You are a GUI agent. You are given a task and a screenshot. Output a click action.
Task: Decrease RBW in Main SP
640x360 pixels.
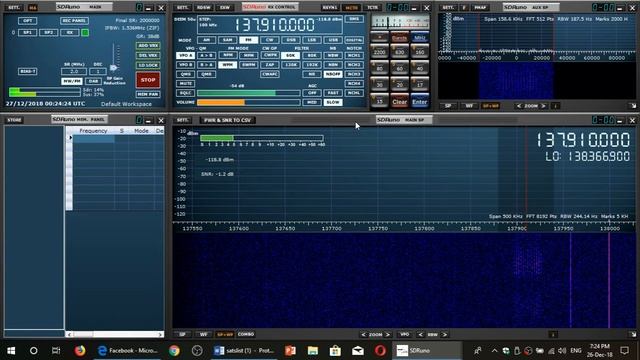[420, 334]
